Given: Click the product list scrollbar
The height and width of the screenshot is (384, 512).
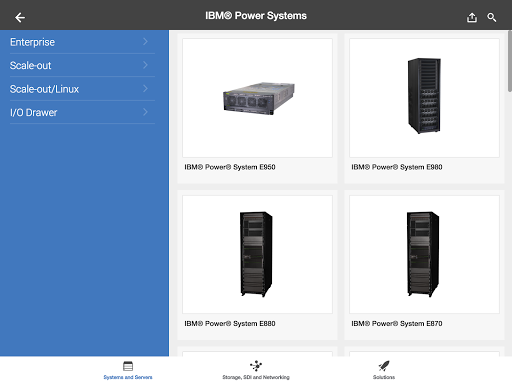Looking at the screenshot, I should [x=510, y=61].
